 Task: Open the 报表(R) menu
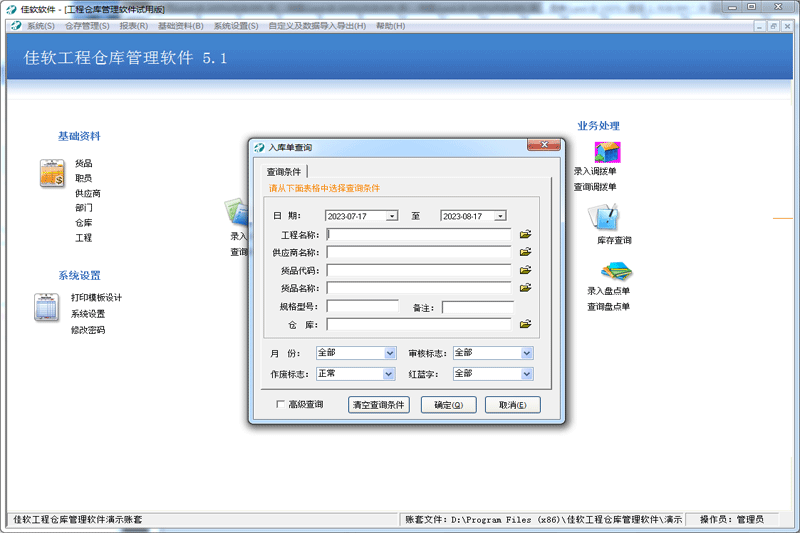(x=134, y=26)
